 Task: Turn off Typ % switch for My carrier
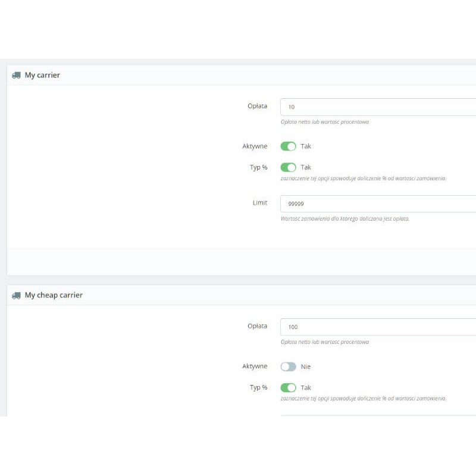pos(288,167)
